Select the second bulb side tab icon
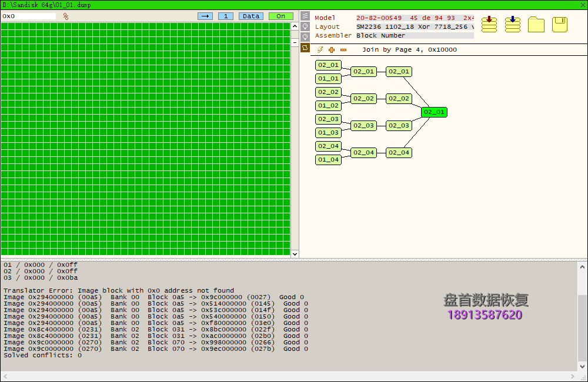Image resolution: width=588 pixels, height=382 pixels. (x=305, y=37)
